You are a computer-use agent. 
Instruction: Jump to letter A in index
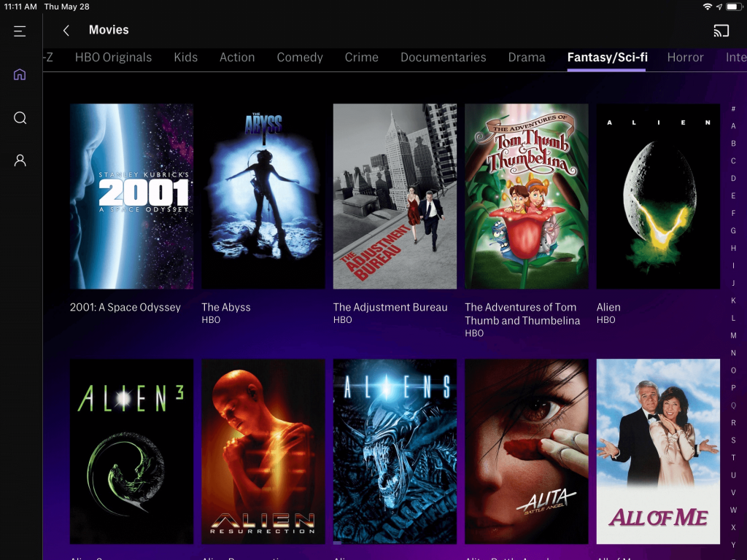pyautogui.click(x=733, y=126)
